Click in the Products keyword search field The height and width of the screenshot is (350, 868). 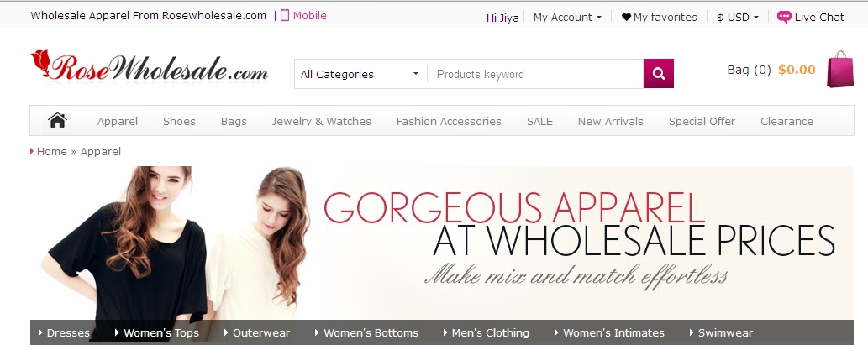pyautogui.click(x=535, y=74)
